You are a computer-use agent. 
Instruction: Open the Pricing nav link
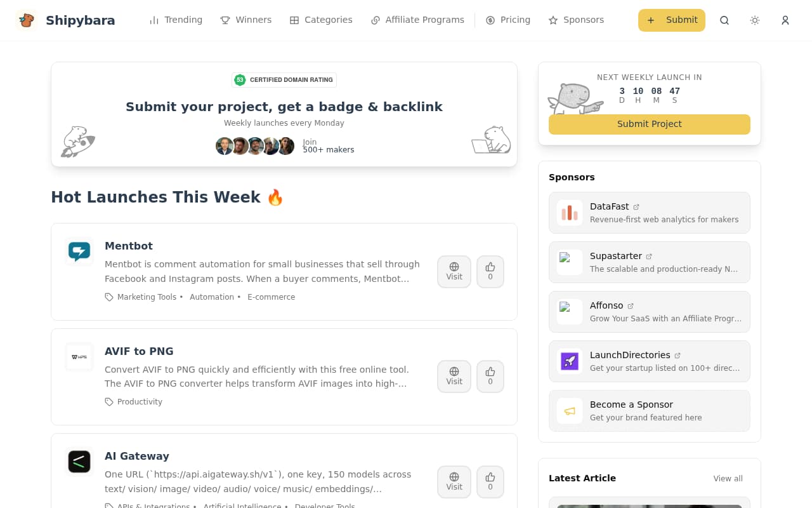point(508,20)
